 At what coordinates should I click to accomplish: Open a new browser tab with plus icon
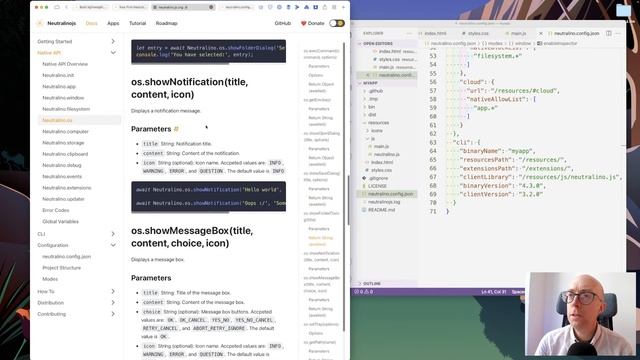tap(343, 7)
